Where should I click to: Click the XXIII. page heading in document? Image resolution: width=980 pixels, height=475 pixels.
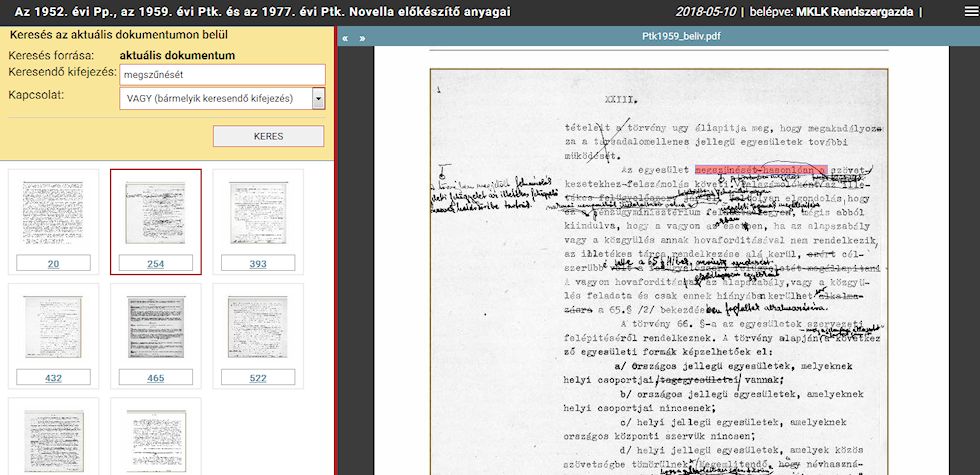point(620,98)
